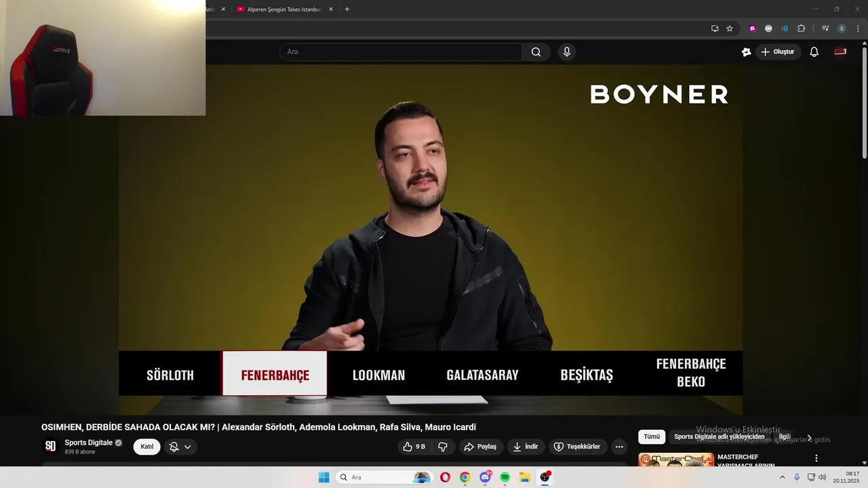This screenshot has height=488, width=868.
Task: Click the page scrollbar up arrow
Action: pyautogui.click(x=864, y=45)
